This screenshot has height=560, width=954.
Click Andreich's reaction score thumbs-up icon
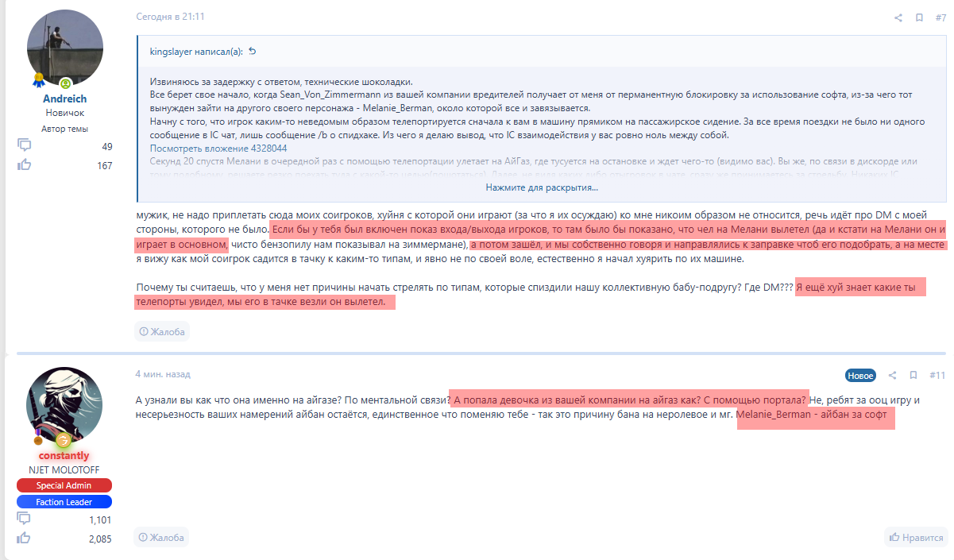click(24, 165)
